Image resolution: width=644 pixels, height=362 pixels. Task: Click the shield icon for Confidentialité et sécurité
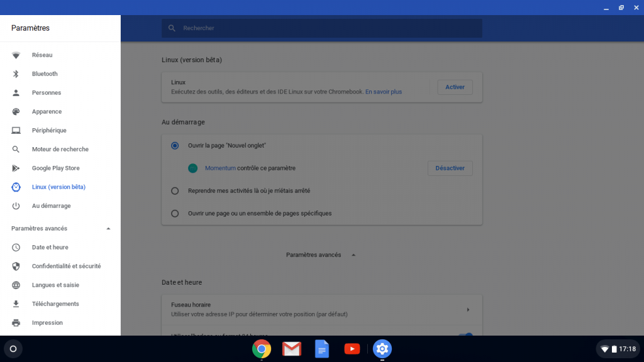pyautogui.click(x=16, y=266)
